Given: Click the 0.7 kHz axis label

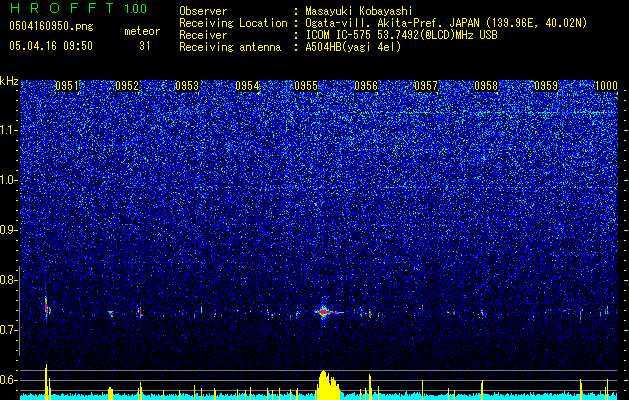Looking at the screenshot, I should [8, 330].
